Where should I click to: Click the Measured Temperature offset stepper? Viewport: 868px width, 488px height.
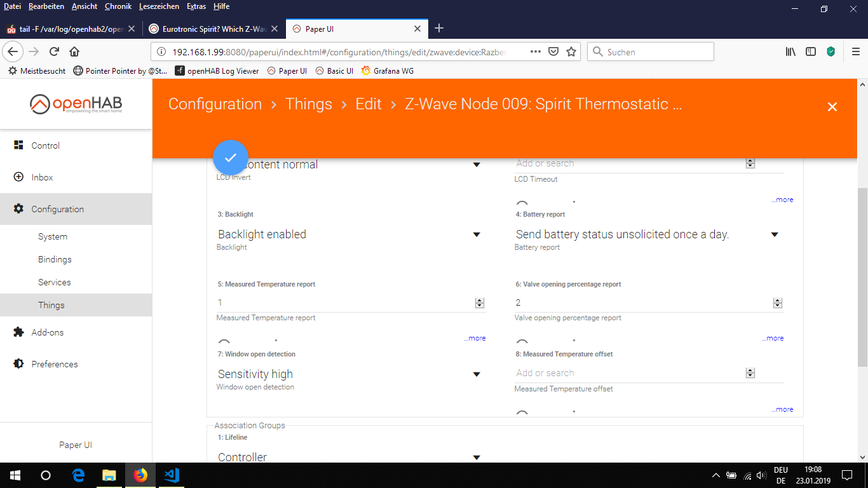(x=750, y=373)
